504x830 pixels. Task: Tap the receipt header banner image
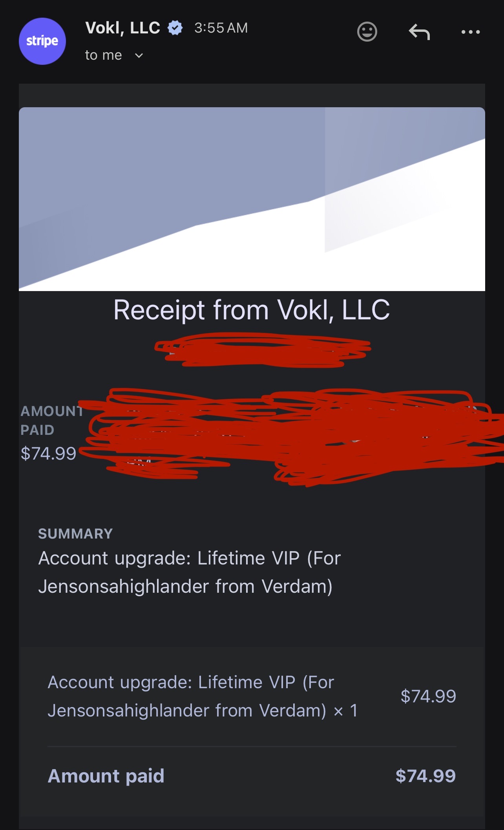[252, 199]
